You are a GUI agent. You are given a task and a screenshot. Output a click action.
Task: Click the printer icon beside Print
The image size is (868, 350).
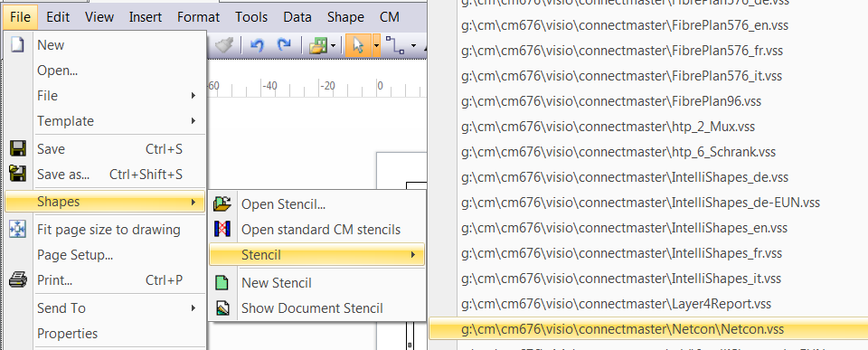(18, 279)
